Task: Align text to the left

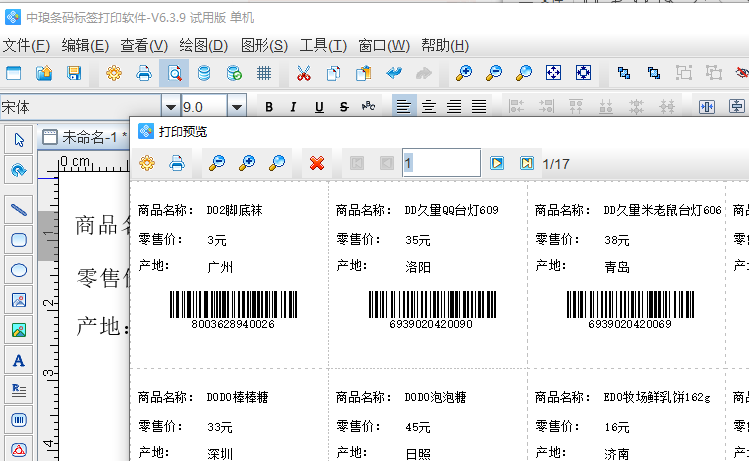Action: (x=403, y=107)
